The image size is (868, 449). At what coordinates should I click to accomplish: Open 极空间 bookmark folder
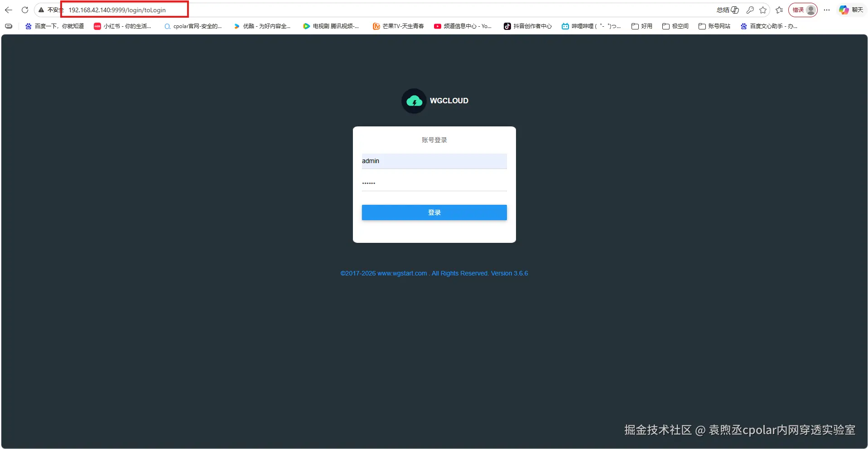(675, 26)
